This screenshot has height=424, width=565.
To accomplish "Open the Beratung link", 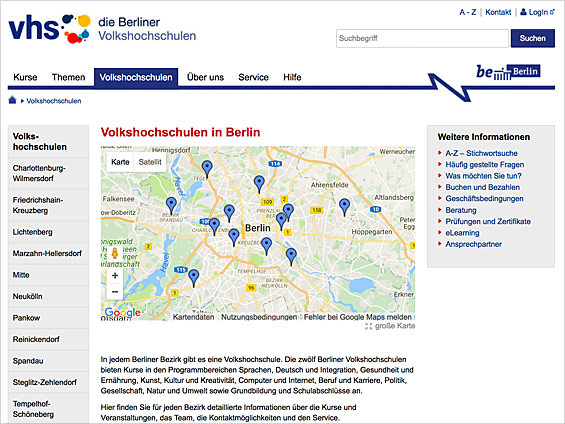I will [x=461, y=210].
